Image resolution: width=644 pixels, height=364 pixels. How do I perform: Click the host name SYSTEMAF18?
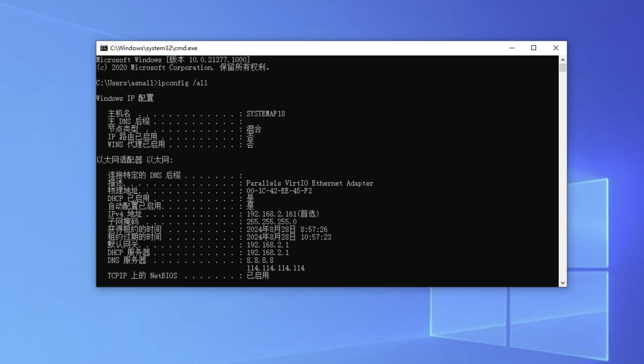click(x=266, y=114)
